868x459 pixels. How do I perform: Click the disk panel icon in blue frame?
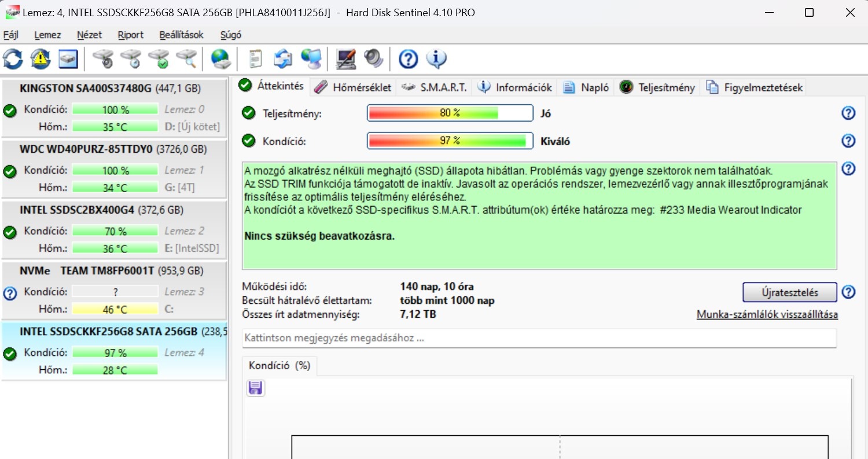(x=68, y=58)
